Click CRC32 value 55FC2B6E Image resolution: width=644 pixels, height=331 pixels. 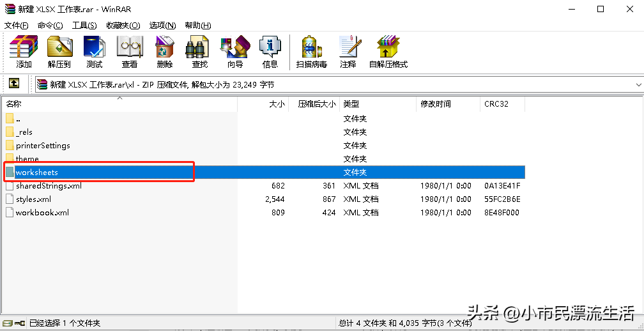coord(502,199)
